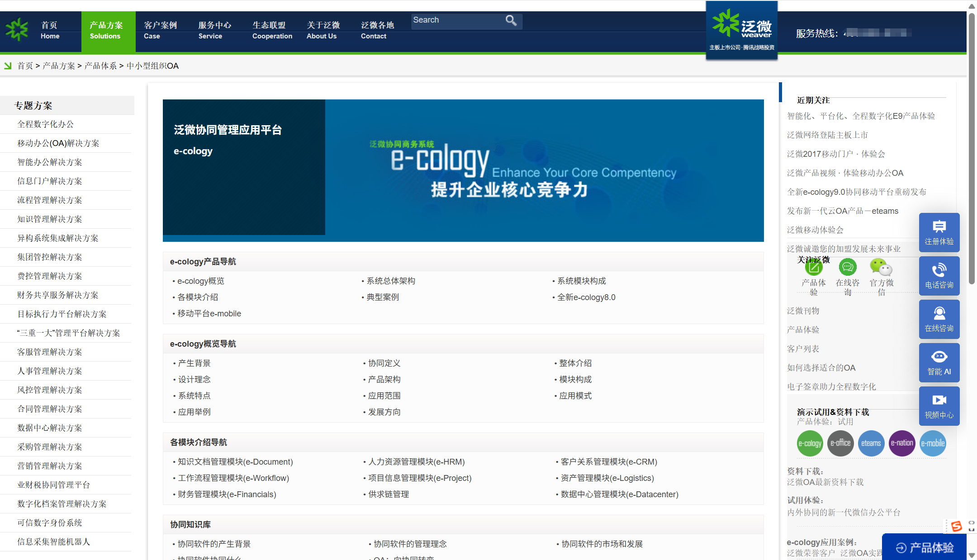This screenshot has height=560, width=977.
Task: Click the gray down triangle near 产品体验
Action: point(971,555)
